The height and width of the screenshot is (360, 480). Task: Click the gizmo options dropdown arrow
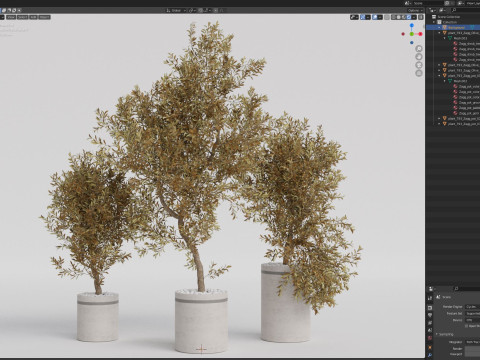tap(368, 17)
